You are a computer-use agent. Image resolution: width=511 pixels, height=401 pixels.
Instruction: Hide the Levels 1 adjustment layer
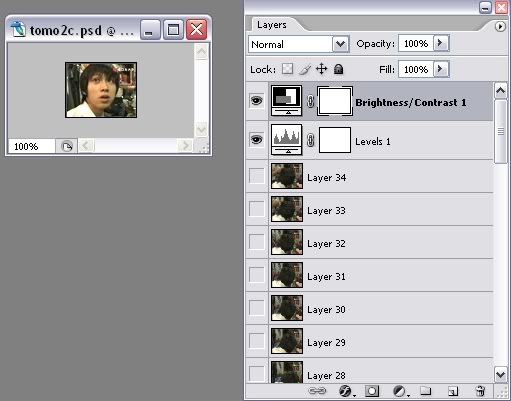[x=256, y=140]
